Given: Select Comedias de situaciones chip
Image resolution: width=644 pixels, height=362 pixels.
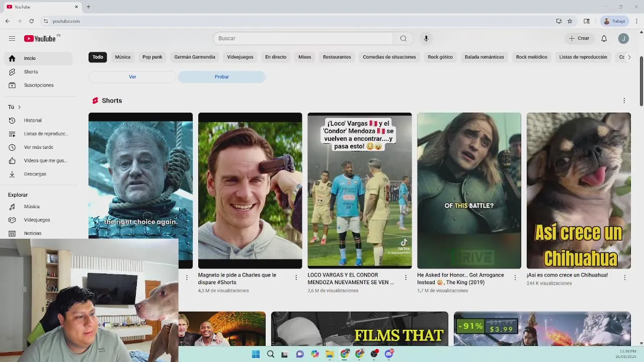Looking at the screenshot, I should pos(389,57).
